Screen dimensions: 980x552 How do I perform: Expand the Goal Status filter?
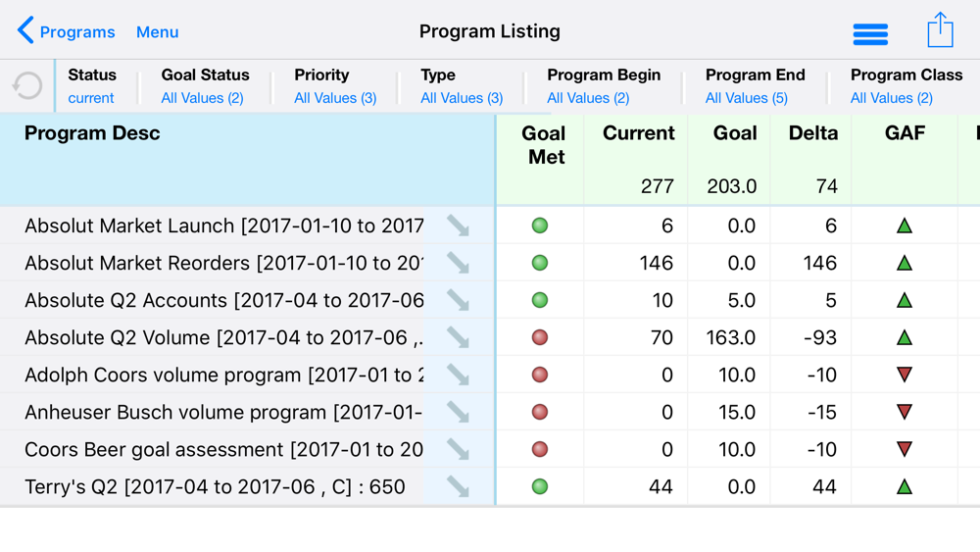[204, 86]
